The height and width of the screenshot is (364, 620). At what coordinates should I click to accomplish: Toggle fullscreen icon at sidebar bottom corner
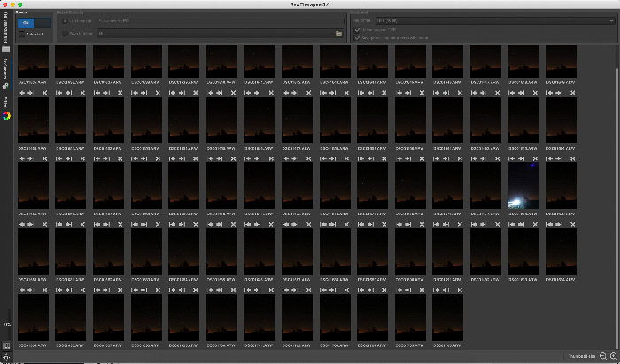tap(5, 358)
